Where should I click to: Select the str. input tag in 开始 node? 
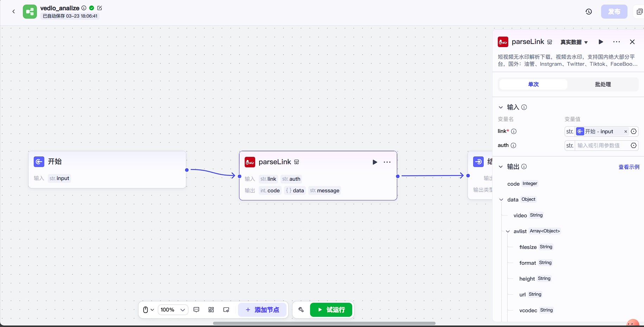click(x=59, y=178)
